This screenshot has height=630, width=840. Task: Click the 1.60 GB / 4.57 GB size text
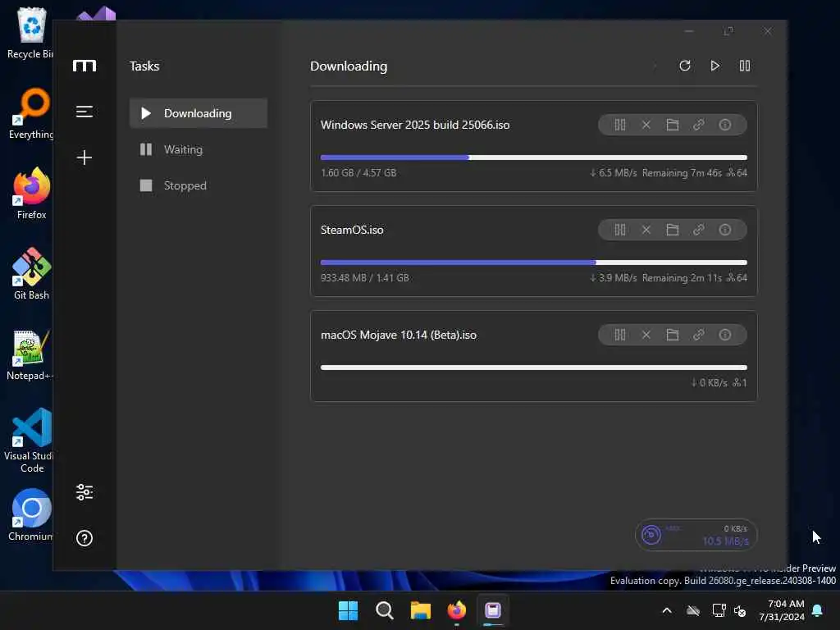(x=358, y=172)
